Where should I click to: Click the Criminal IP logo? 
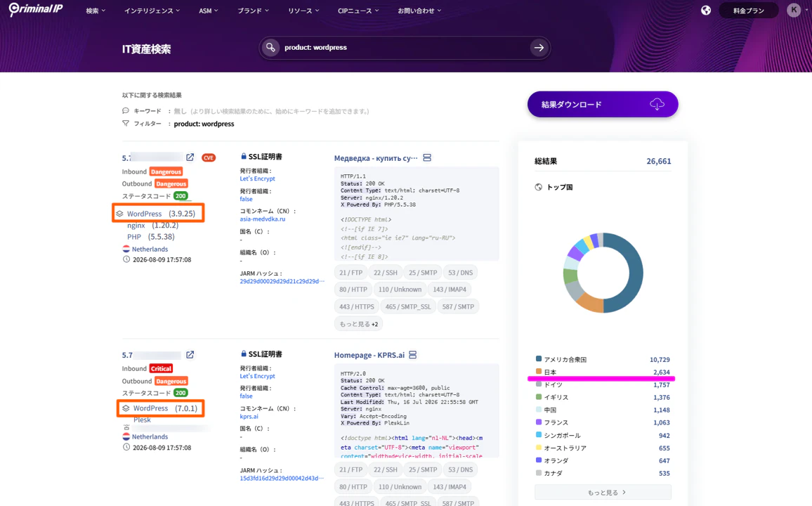coord(36,9)
